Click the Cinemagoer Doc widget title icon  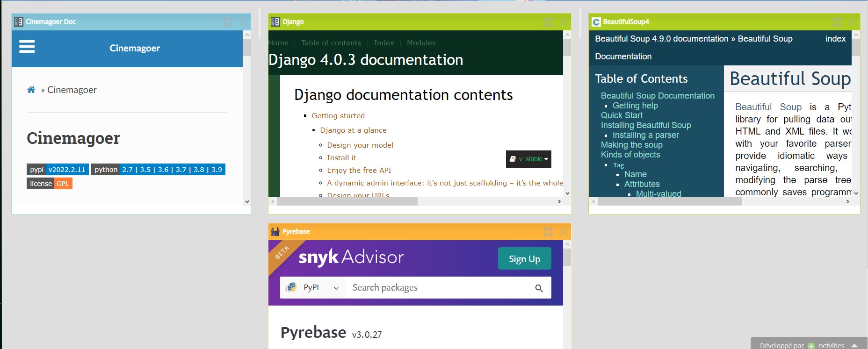(19, 21)
